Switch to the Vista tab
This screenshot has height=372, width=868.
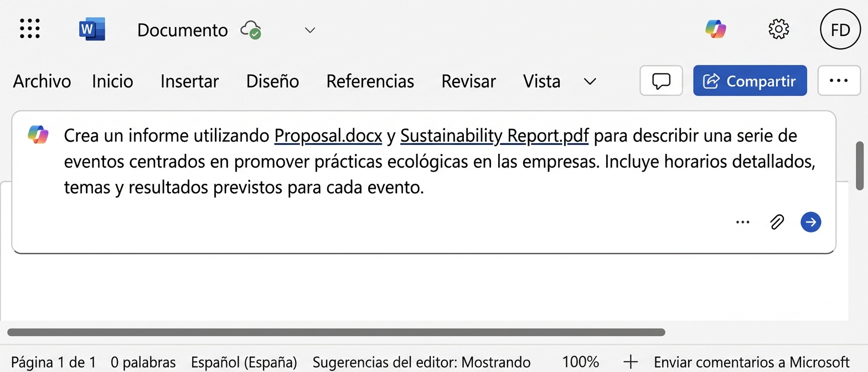click(541, 81)
